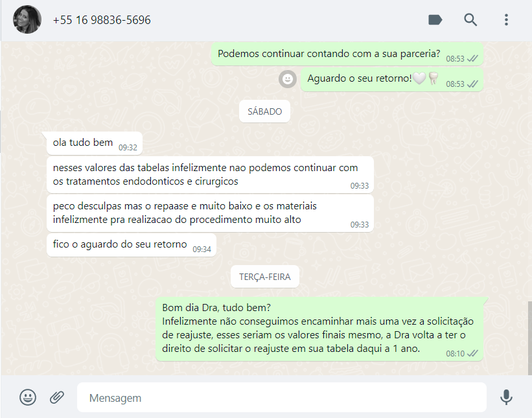
Task: Click the 'peco desculpas mas o repaase' message
Action: coord(210,213)
